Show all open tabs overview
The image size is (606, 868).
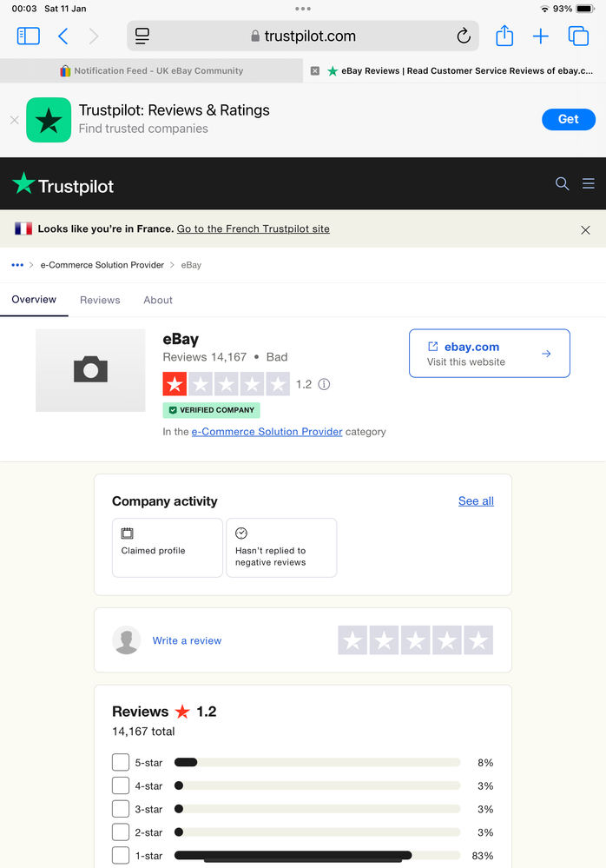pyautogui.click(x=578, y=36)
